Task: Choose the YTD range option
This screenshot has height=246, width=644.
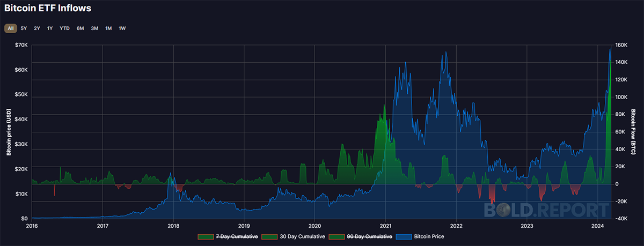Action: point(64,28)
